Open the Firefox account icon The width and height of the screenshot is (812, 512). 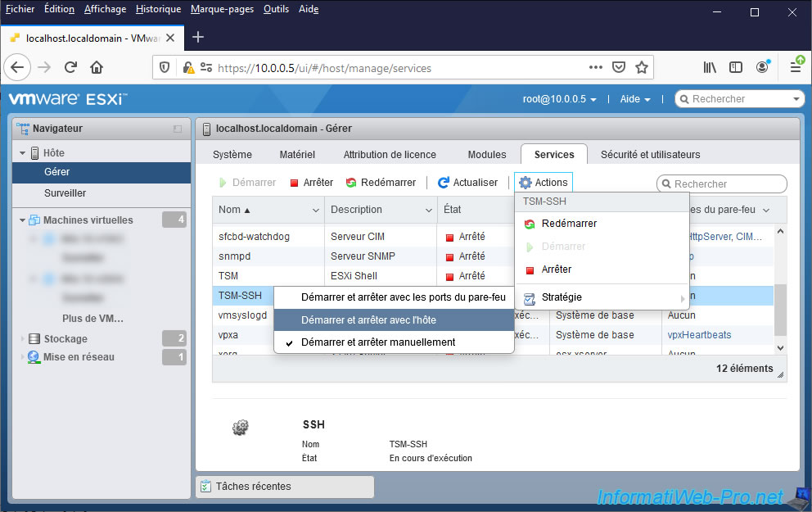point(762,67)
